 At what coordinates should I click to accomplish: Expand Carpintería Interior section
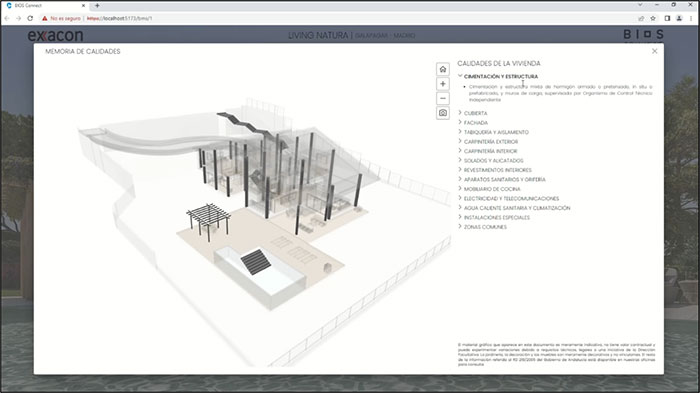(488, 151)
